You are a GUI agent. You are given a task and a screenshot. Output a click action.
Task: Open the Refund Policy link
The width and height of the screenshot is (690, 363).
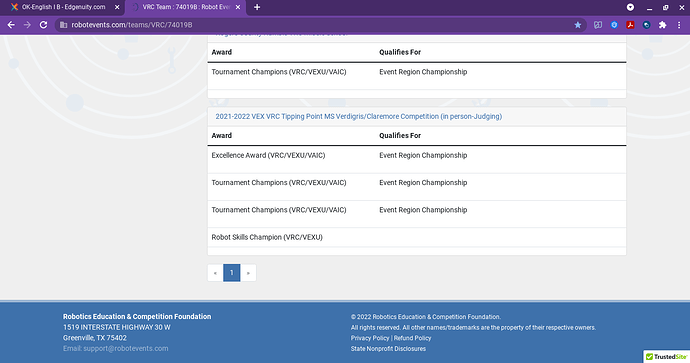click(412, 338)
